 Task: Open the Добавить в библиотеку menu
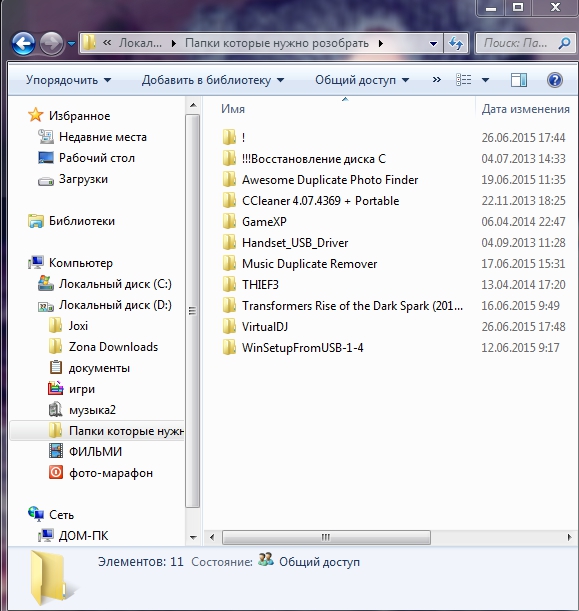pos(213,80)
